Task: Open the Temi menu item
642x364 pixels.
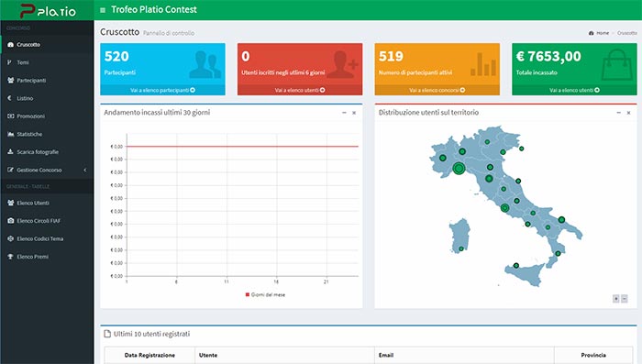Action: point(47,62)
